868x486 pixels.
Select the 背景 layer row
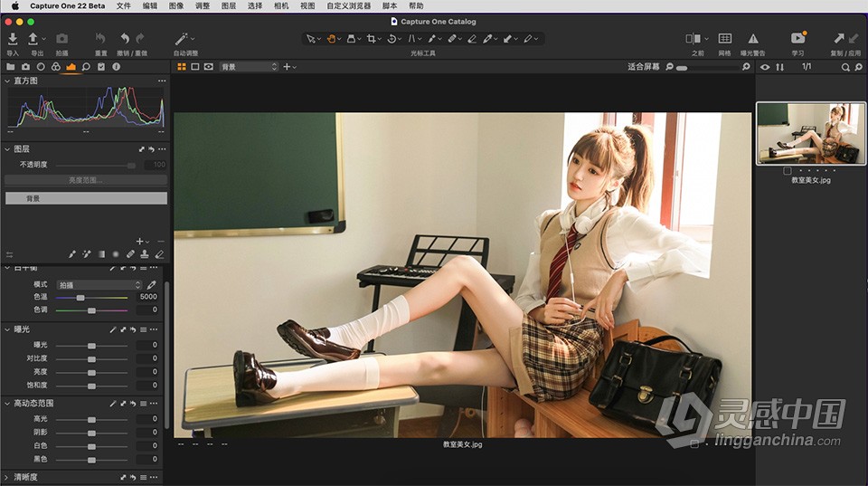pos(86,198)
